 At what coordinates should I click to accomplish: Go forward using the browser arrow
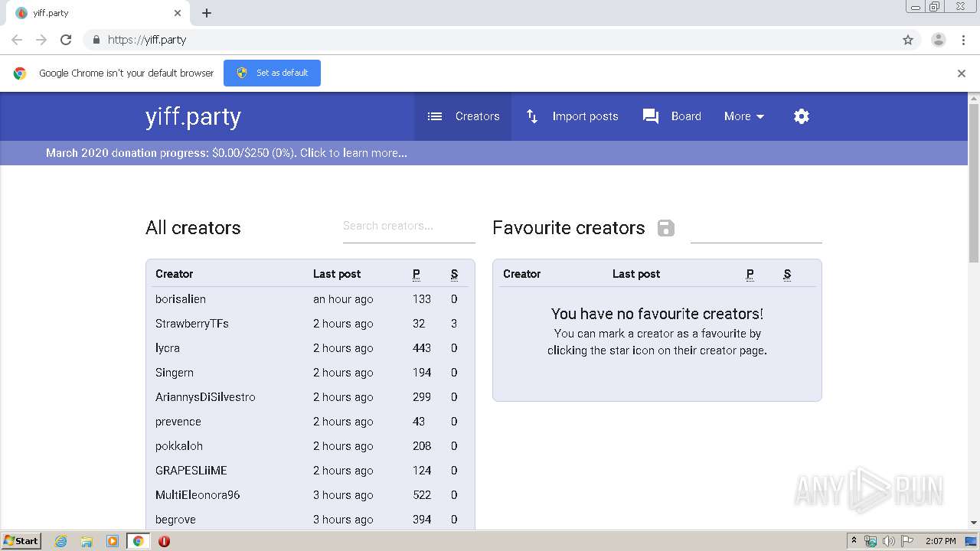coord(41,40)
